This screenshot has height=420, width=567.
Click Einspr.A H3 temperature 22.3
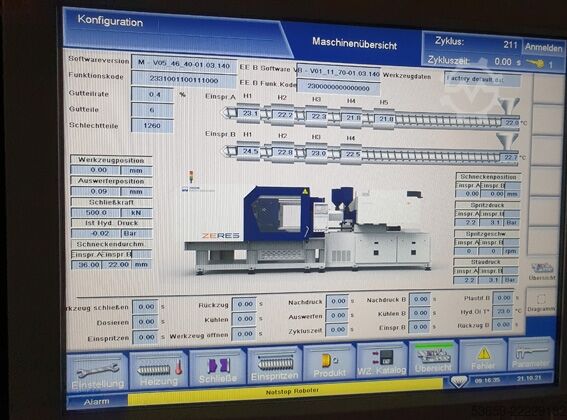click(319, 116)
